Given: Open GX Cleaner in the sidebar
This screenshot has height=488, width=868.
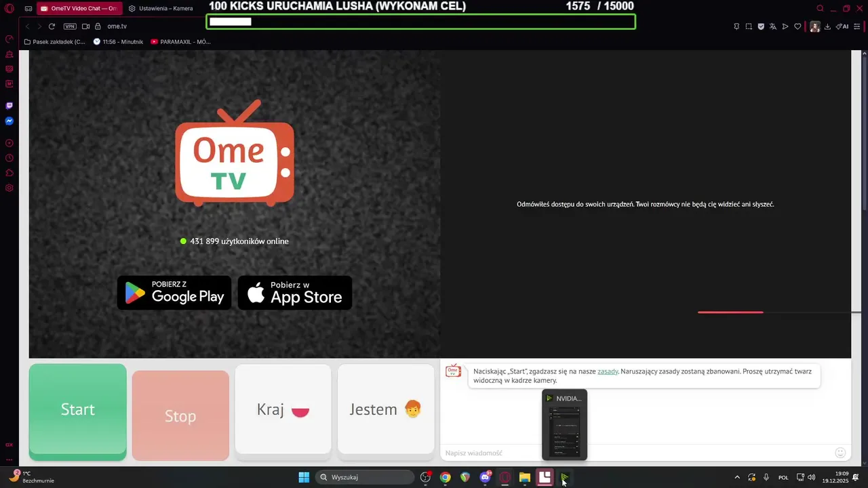Looking at the screenshot, I should coord(9,54).
